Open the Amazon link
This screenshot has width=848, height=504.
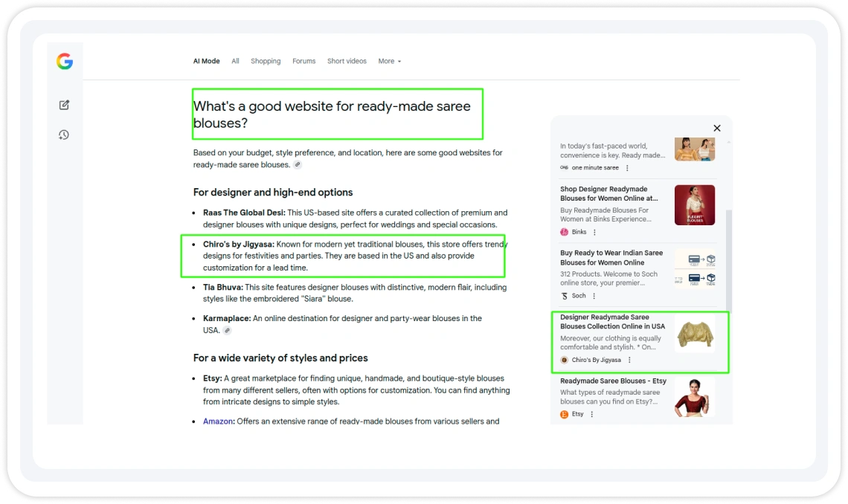[218, 421]
